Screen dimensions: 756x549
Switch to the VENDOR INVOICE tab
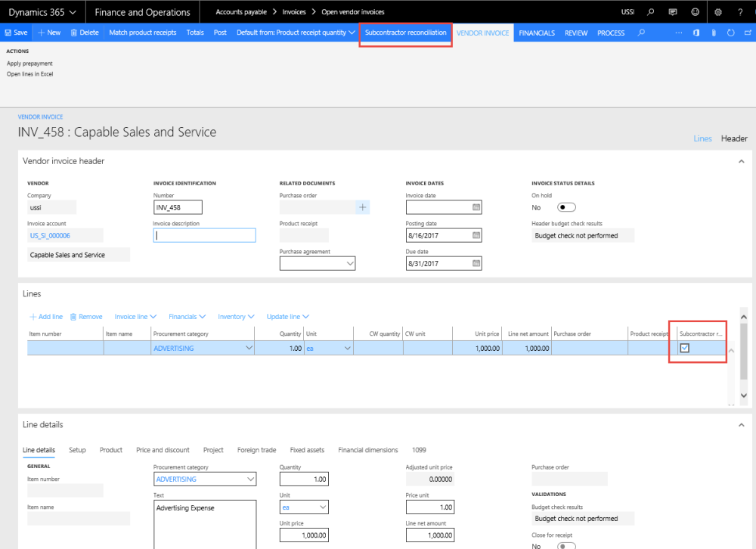(x=482, y=33)
